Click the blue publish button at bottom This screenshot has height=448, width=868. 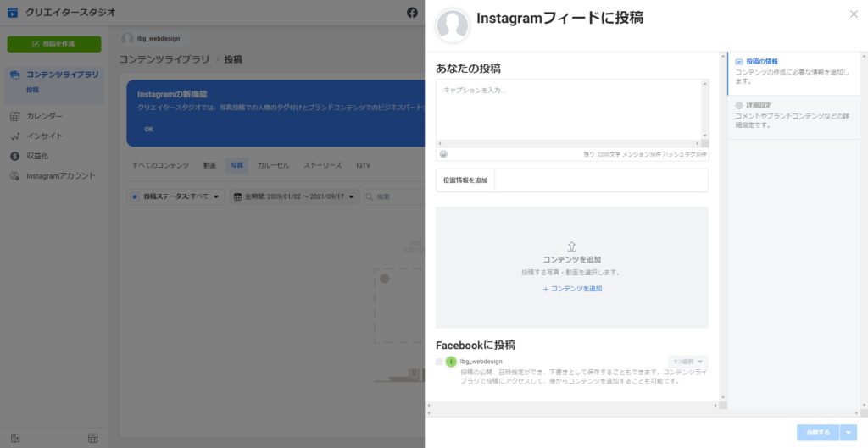[818, 433]
